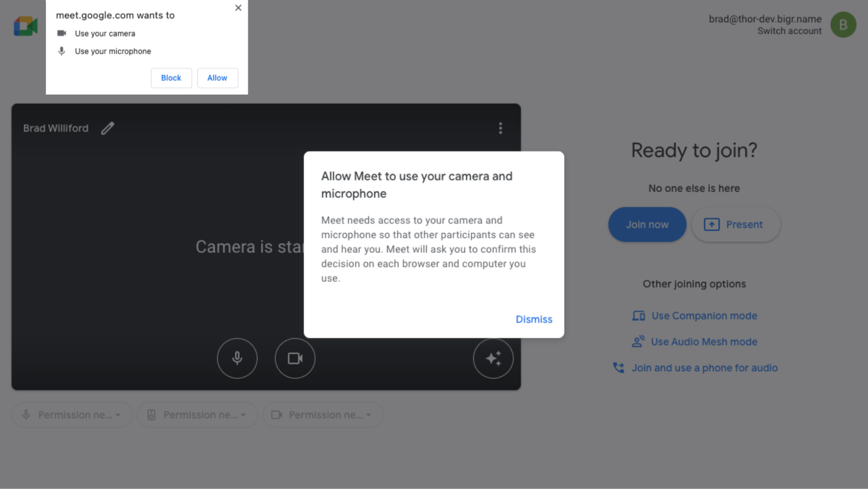The height and width of the screenshot is (489, 868).
Task: Click the user avatar profile icon
Action: click(x=843, y=25)
